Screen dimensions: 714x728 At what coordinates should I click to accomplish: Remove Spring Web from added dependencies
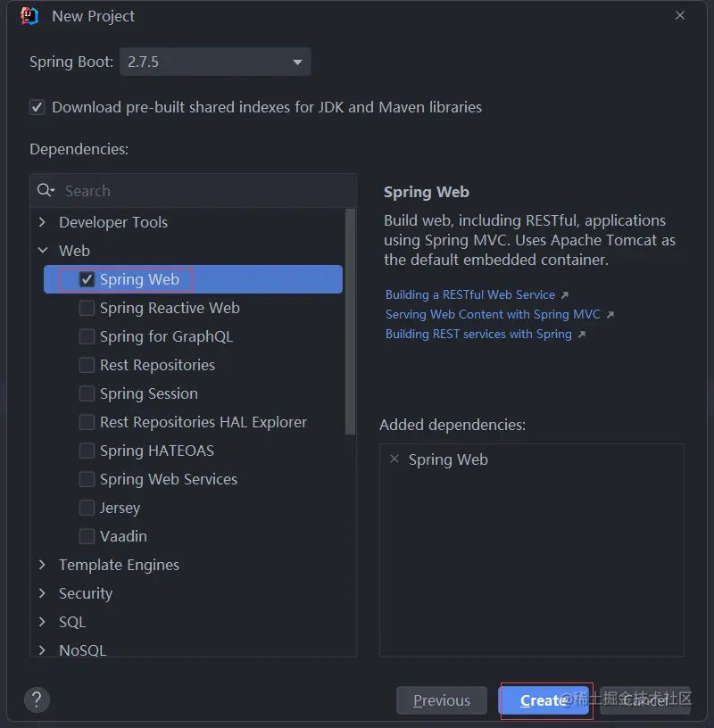[x=394, y=459]
